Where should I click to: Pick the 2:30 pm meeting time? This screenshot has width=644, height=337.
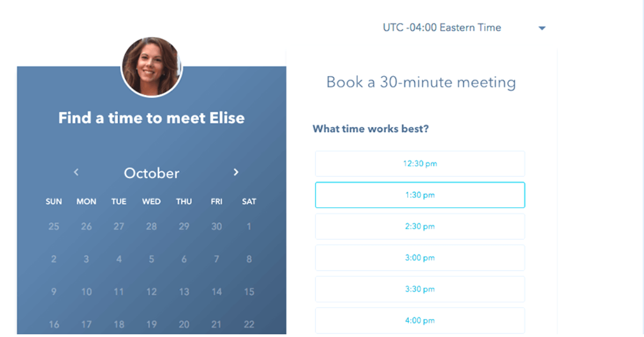[420, 226]
